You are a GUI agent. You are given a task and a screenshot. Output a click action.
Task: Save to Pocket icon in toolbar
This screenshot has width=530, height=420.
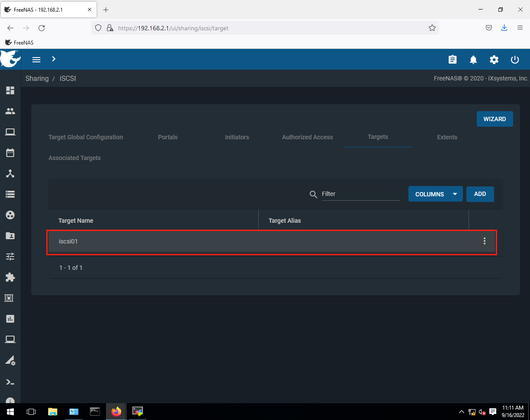point(488,28)
